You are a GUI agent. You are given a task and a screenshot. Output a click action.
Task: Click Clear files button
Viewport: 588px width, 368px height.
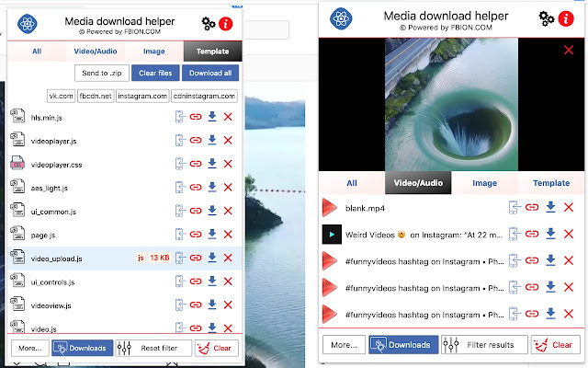coord(155,73)
